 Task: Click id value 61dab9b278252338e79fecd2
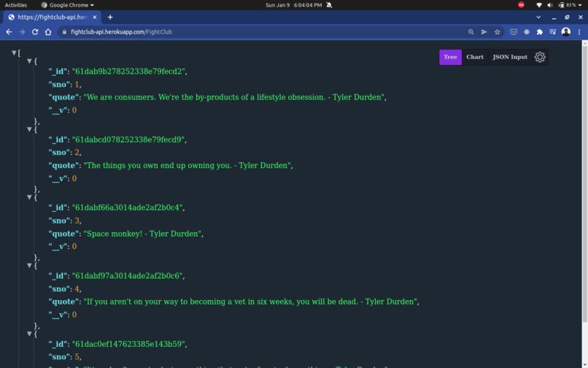[x=129, y=72]
